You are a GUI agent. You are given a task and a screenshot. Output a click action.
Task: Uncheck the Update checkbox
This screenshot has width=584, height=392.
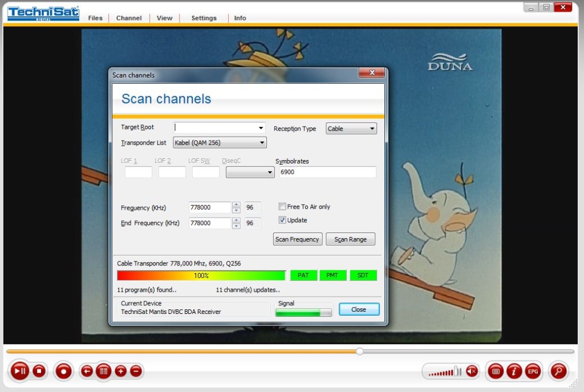point(282,220)
